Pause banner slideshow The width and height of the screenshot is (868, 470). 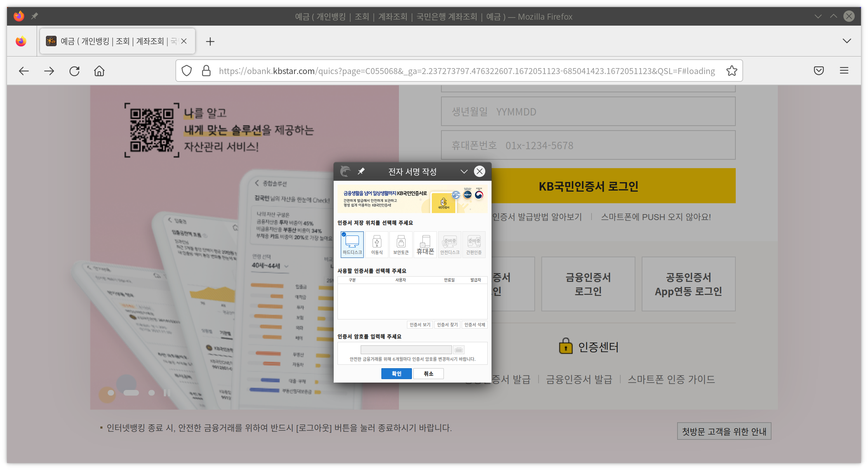pyautogui.click(x=167, y=393)
